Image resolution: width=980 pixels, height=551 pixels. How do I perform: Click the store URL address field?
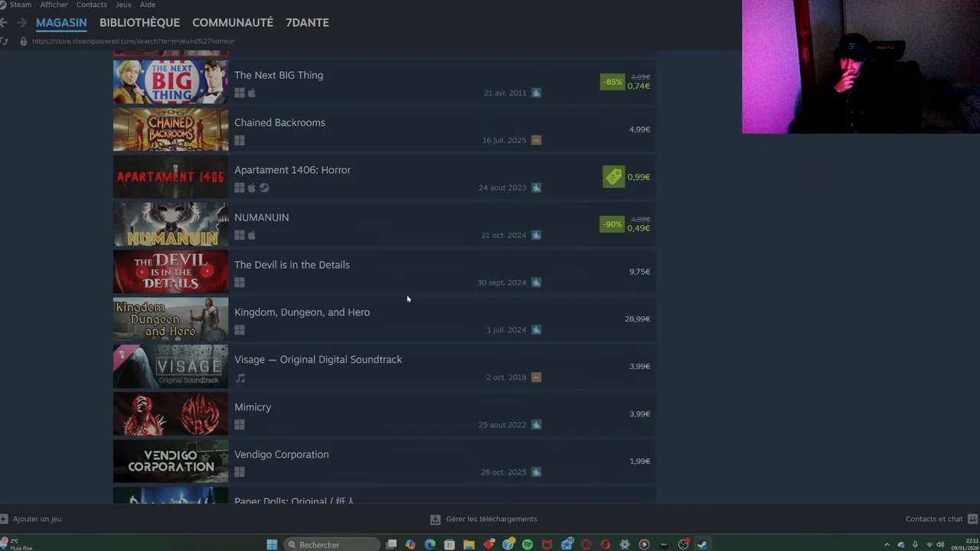click(x=133, y=41)
